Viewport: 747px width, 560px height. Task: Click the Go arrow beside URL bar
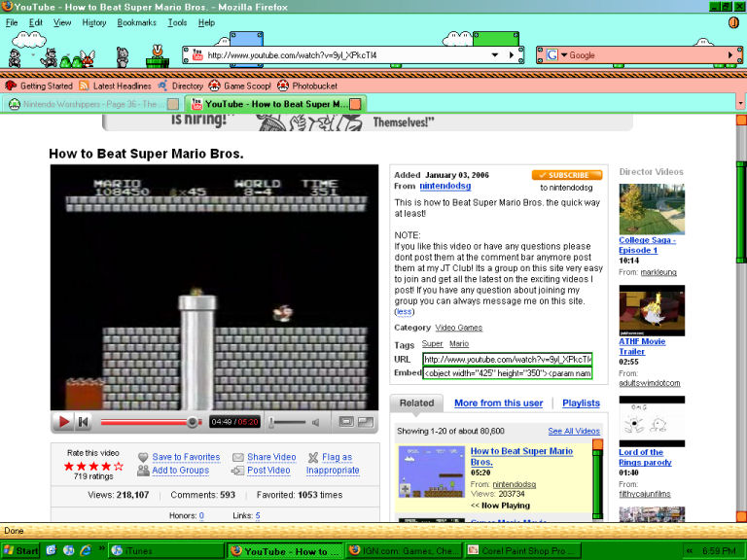coord(512,55)
